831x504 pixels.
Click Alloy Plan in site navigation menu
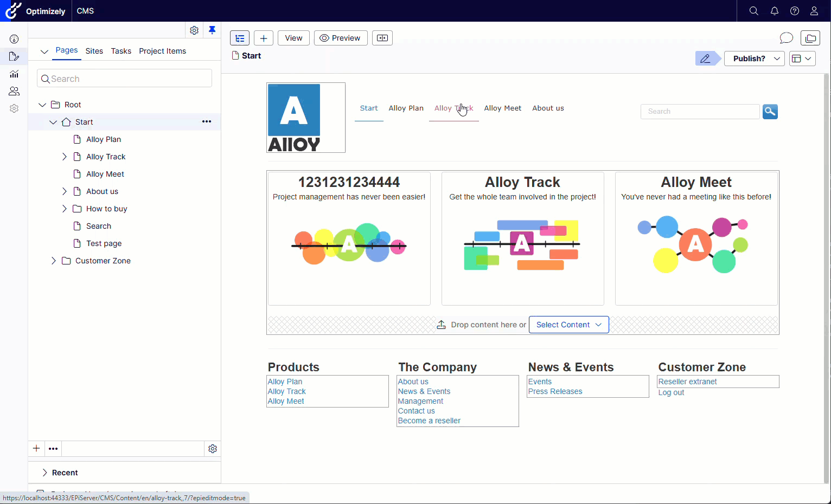406,108
